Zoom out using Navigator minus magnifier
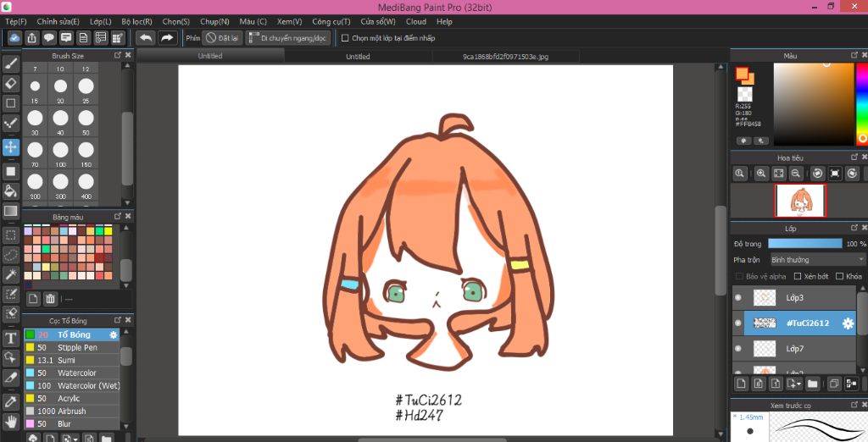This screenshot has height=442, width=868. tap(796, 174)
